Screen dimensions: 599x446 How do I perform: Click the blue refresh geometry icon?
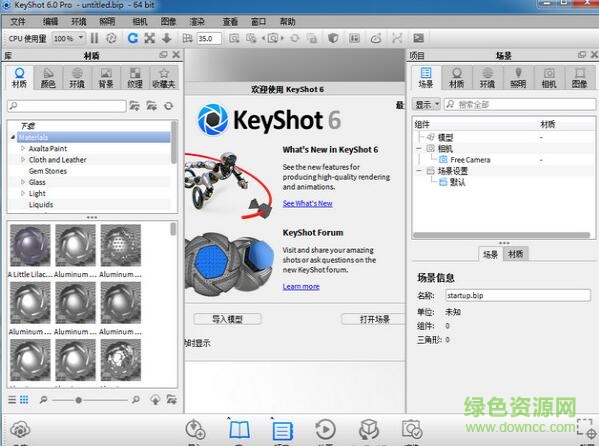point(133,38)
